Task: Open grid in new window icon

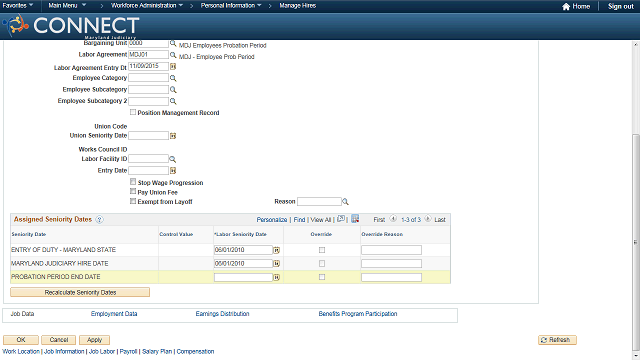Action: tap(341, 219)
